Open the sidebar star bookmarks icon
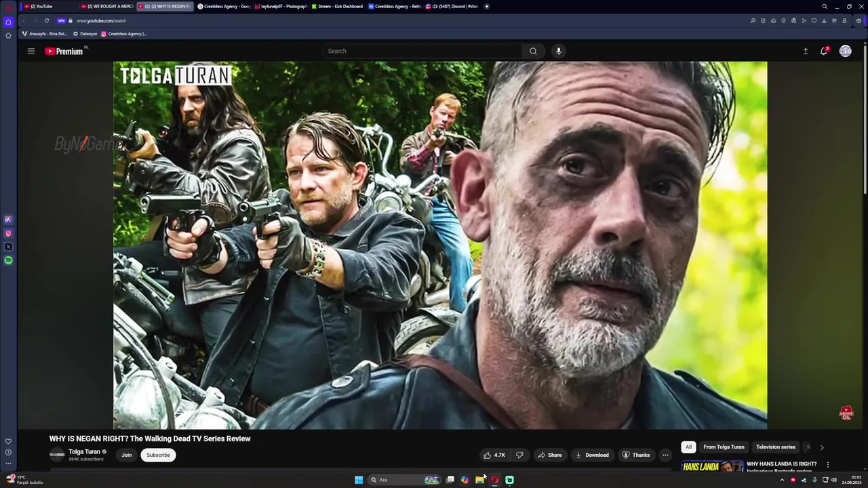Screen dimensions: 868x488 (8, 35)
